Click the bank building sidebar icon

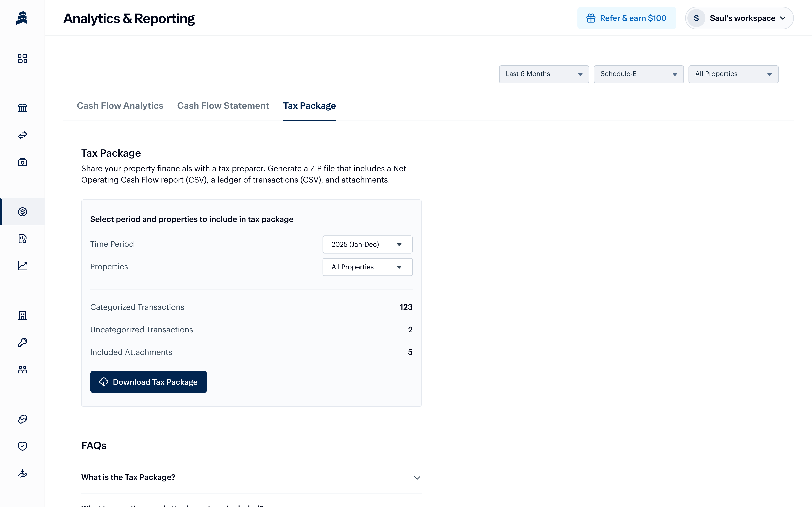pyautogui.click(x=23, y=108)
